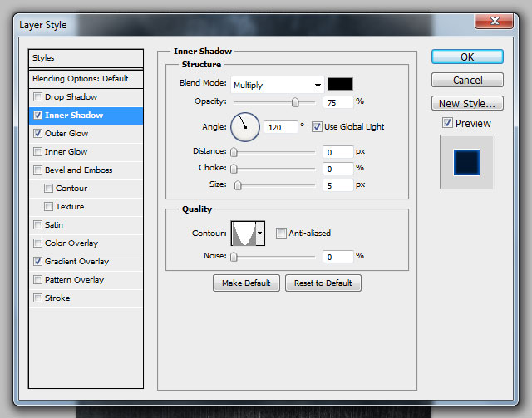Click the OK button
532x418 pixels.
point(467,57)
